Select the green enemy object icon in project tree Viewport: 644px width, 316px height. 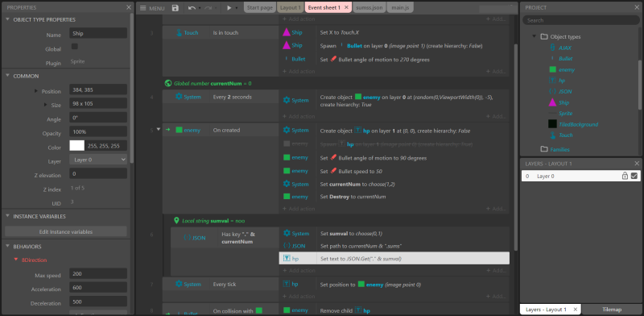[553, 69]
